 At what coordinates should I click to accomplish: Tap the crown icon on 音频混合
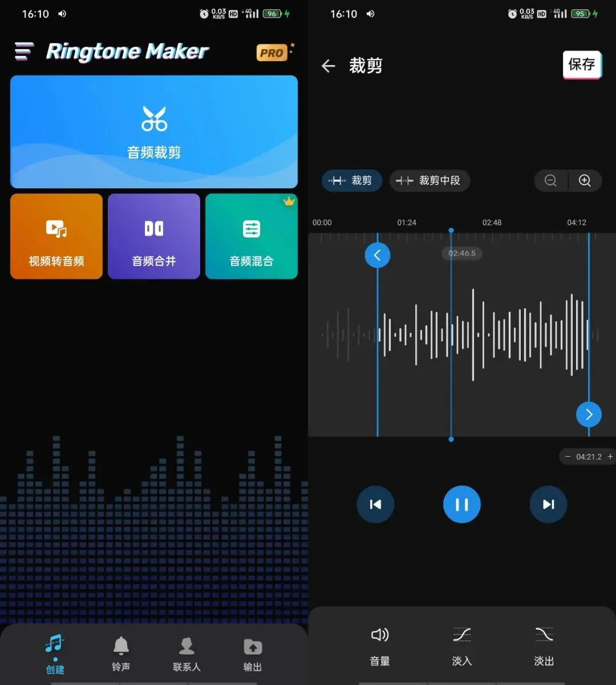point(289,202)
